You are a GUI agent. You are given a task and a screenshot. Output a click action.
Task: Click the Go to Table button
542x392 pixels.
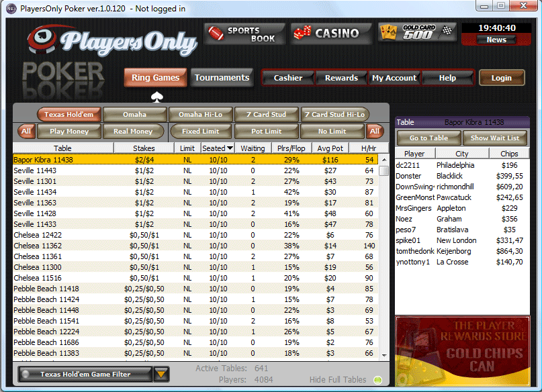coord(428,138)
